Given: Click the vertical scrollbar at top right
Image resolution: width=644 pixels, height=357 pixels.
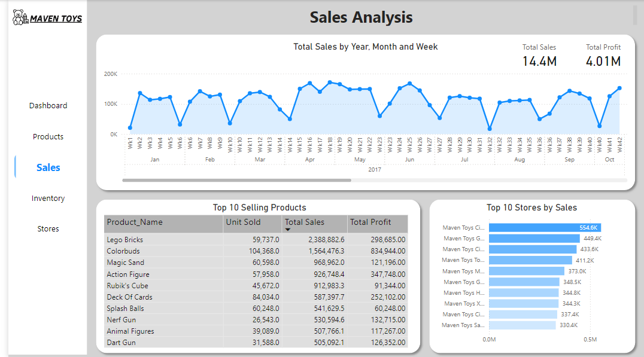Looking at the screenshot, I should point(636,15).
